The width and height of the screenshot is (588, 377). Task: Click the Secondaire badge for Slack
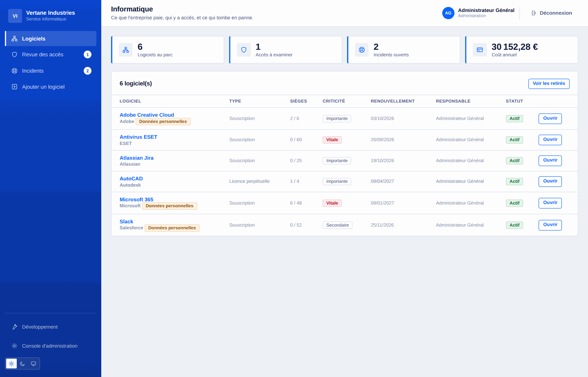[x=338, y=225]
